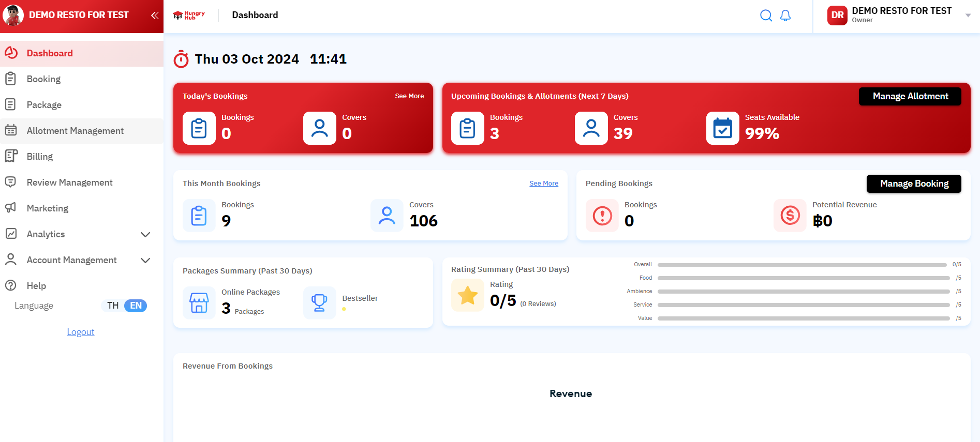The width and height of the screenshot is (980, 442).
Task: Click the "Revenue From Bookings" heading
Action: coord(228,366)
